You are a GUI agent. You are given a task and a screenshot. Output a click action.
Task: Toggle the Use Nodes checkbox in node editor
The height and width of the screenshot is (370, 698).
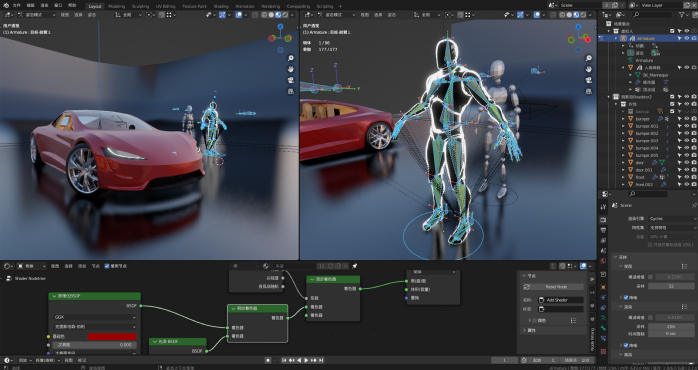(x=107, y=266)
